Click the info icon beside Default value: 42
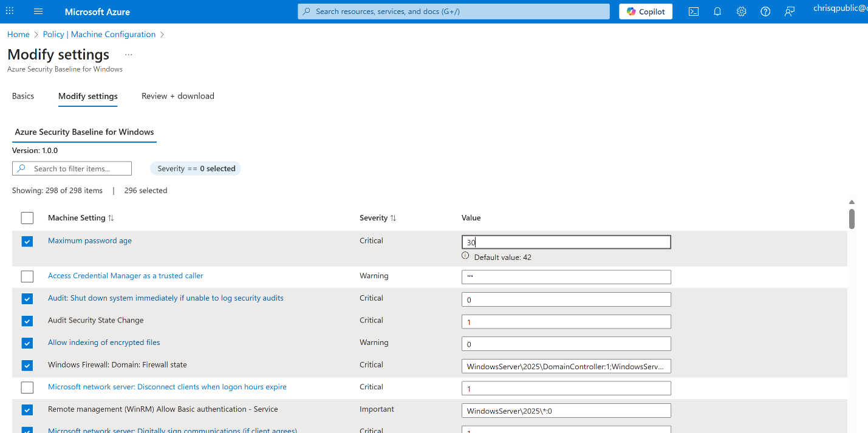This screenshot has width=868, height=433. pos(465,255)
